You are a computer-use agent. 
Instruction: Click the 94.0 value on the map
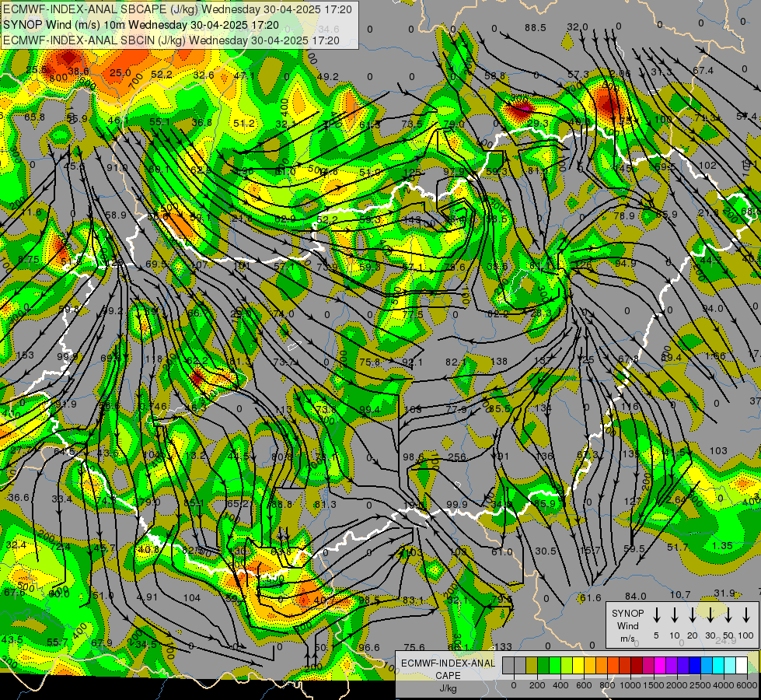tap(713, 309)
